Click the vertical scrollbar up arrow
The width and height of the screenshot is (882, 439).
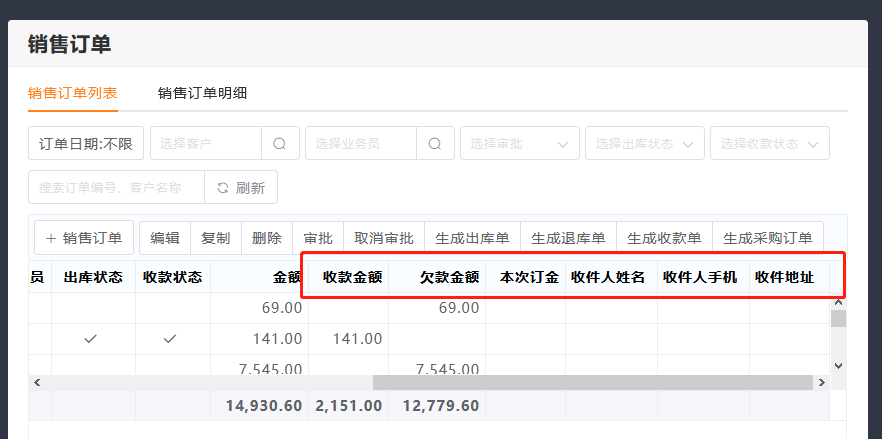click(838, 304)
